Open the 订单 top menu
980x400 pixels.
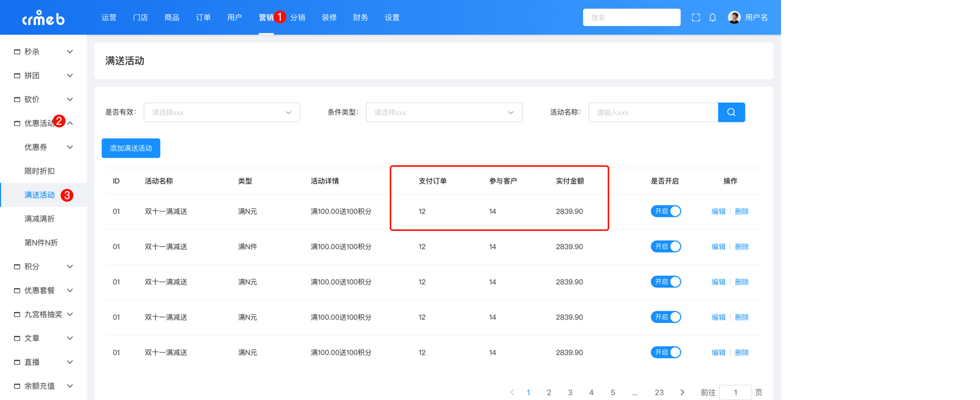tap(203, 17)
